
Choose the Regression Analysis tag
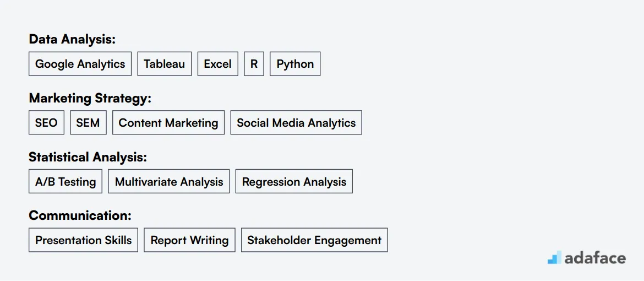(x=294, y=181)
